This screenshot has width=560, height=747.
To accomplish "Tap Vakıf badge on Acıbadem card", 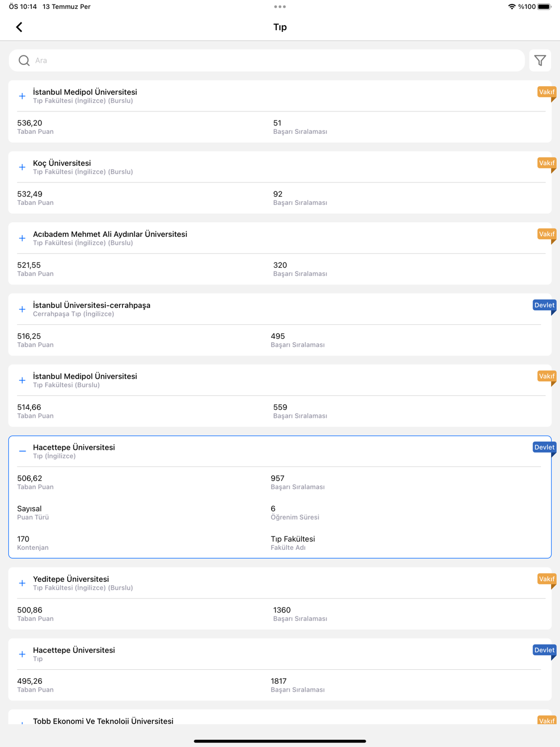I will click(547, 235).
